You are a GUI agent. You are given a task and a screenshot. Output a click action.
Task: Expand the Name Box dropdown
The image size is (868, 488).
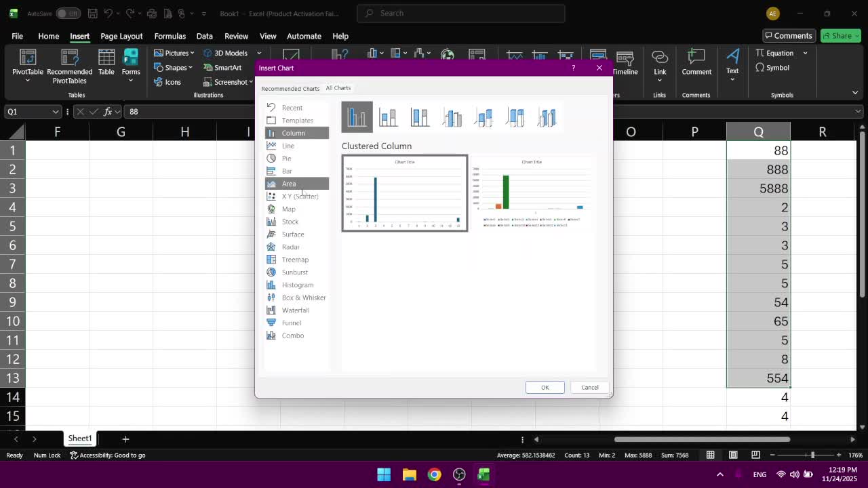pos(55,112)
